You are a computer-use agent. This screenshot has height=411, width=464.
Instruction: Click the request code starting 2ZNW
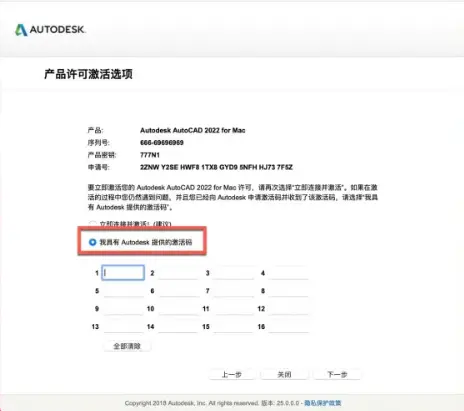(x=216, y=167)
